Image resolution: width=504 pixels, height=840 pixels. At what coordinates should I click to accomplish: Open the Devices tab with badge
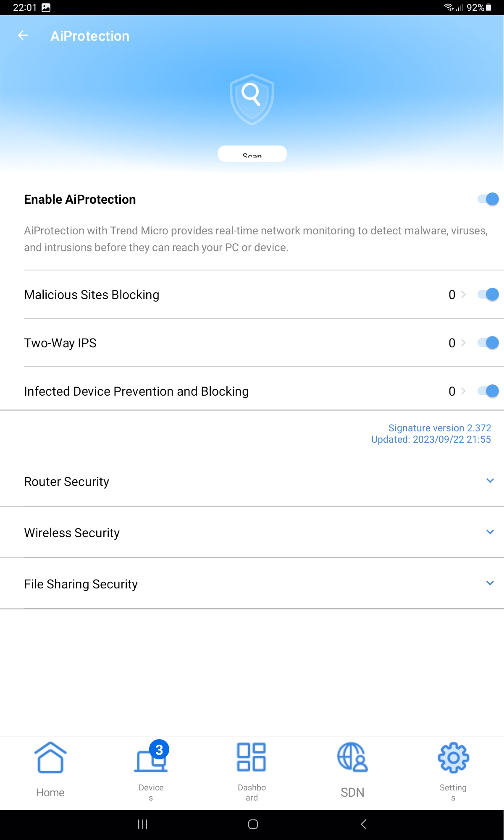[x=151, y=758]
